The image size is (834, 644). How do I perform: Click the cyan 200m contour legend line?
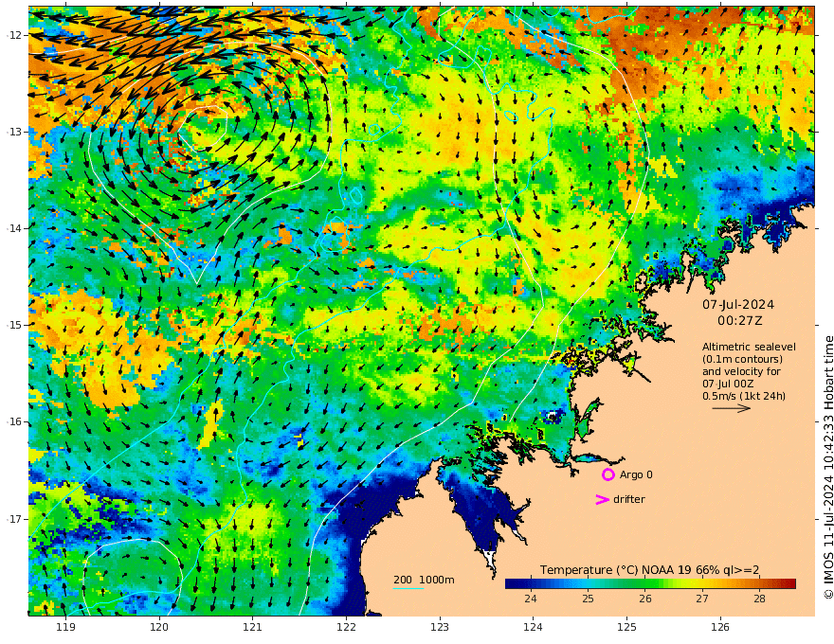click(408, 588)
